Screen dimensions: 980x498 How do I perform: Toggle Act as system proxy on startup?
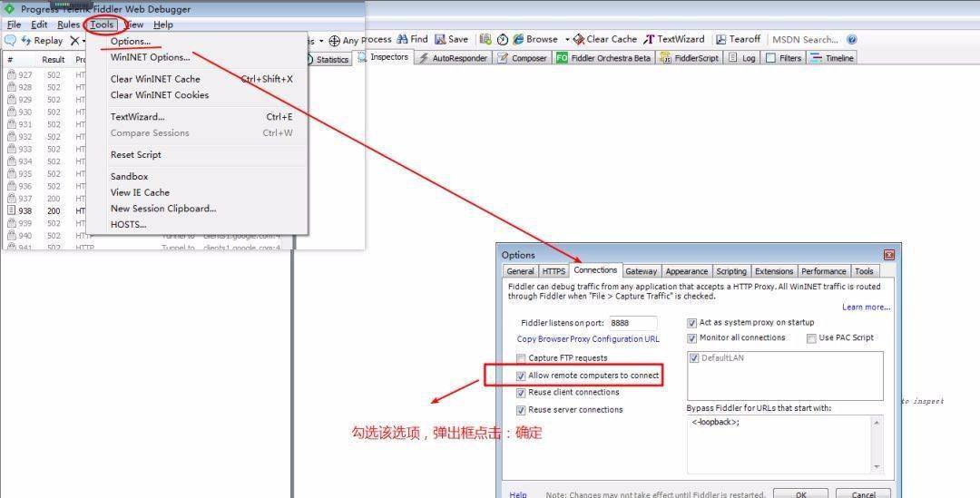tap(691, 323)
